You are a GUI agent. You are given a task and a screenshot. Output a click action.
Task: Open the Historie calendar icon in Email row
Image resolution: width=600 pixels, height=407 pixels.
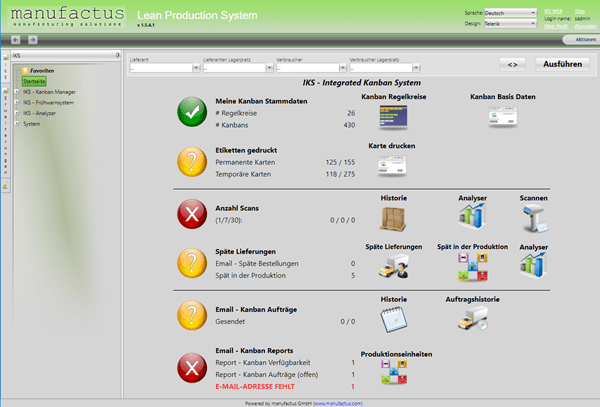(x=394, y=319)
